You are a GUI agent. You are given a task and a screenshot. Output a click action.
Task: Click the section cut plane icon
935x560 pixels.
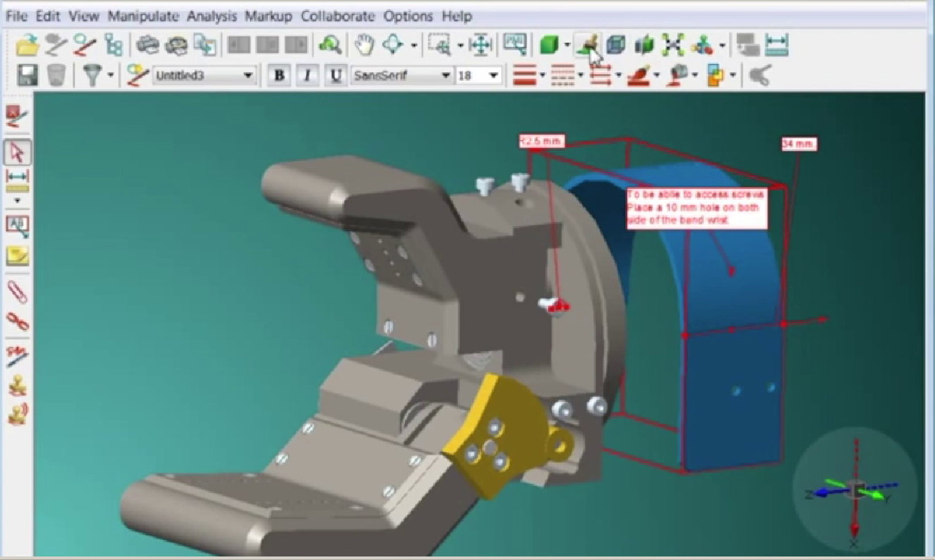click(644, 46)
